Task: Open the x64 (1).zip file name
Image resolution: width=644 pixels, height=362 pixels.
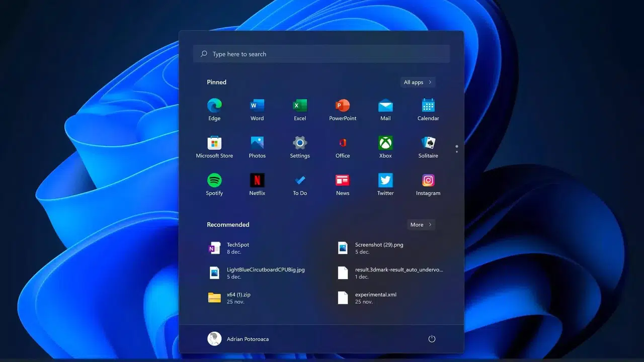Action: click(238, 295)
